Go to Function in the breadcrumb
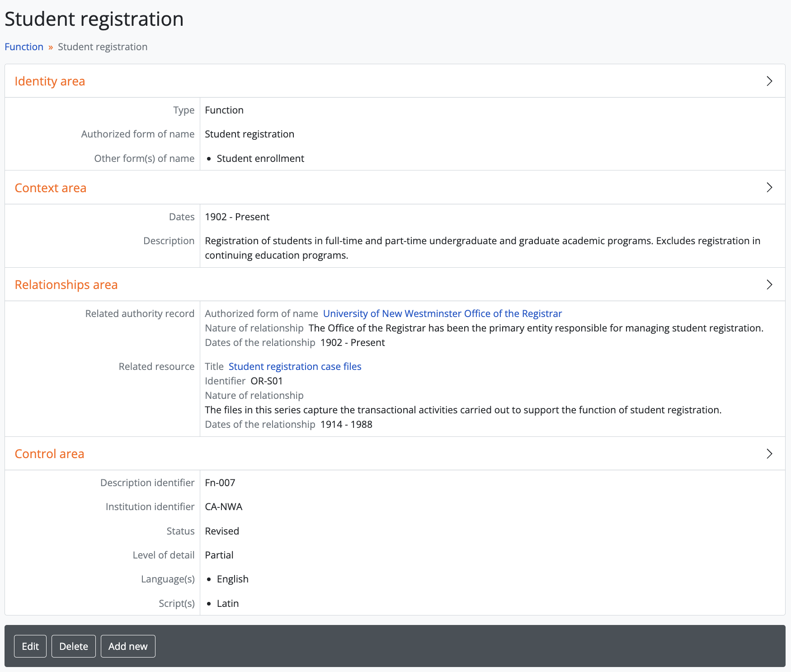This screenshot has height=672, width=791. 24,47
